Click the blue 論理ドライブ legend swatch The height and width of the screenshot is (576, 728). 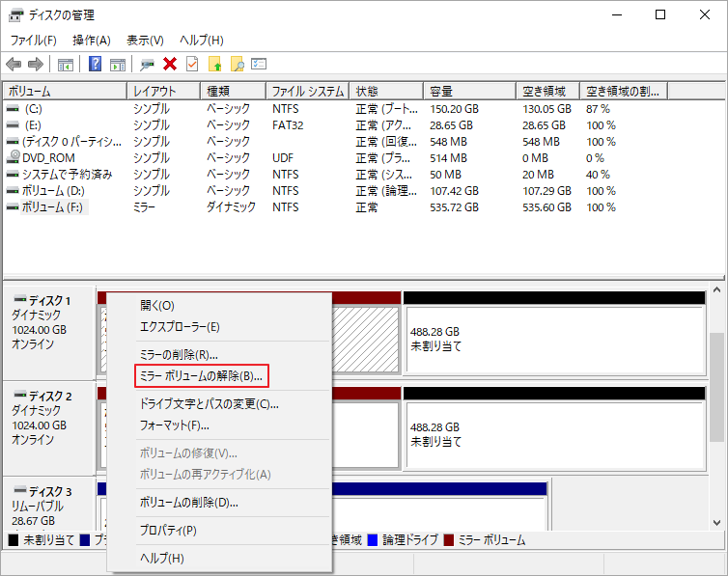pos(373,540)
